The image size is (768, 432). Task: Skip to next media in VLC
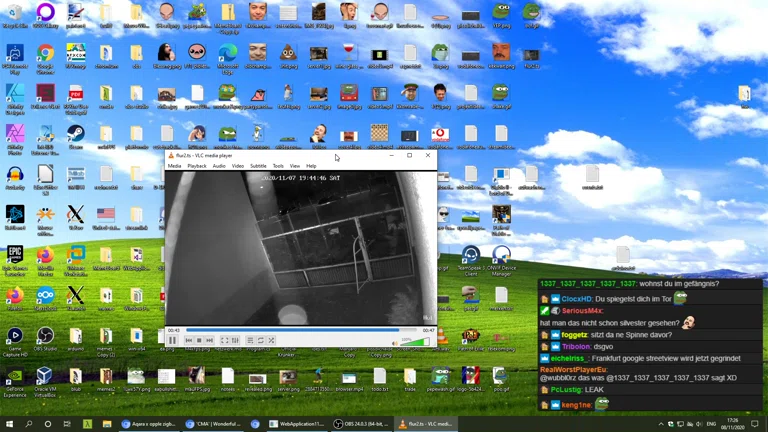pos(210,340)
